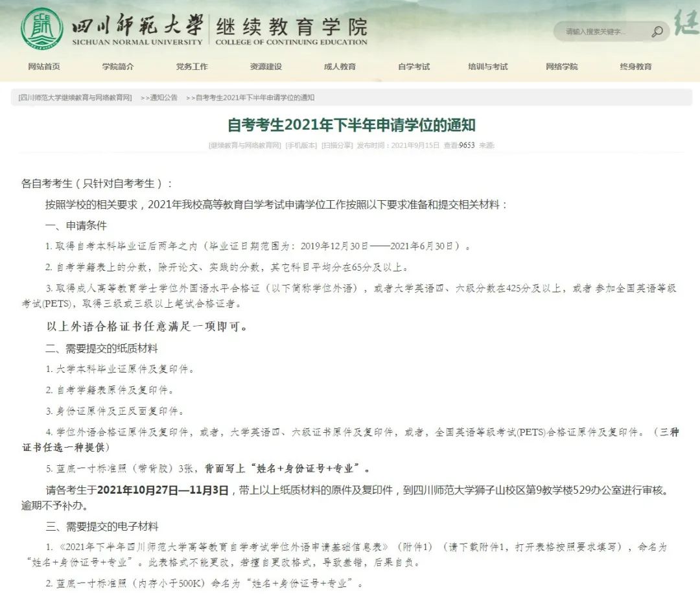The width and height of the screenshot is (700, 600).
Task: Open the 自学考试 section
Action: coord(414,66)
